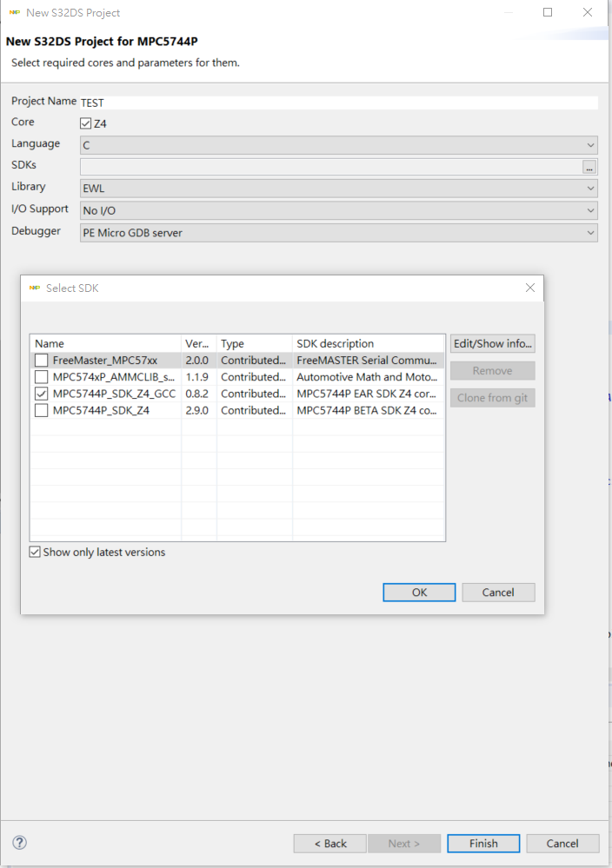The width and height of the screenshot is (612, 868).
Task: Toggle the Z4 core checkbox
Action: [x=86, y=123]
